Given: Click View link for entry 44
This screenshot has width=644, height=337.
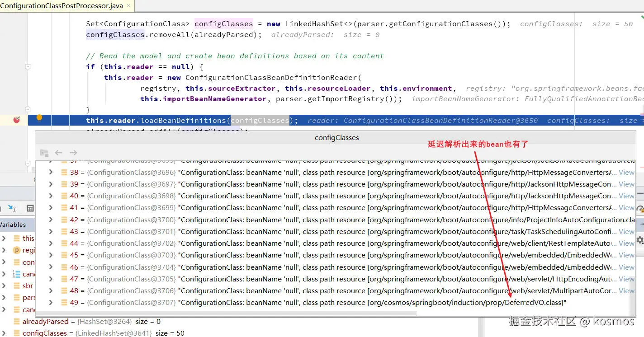Looking at the screenshot, I should click(626, 243).
